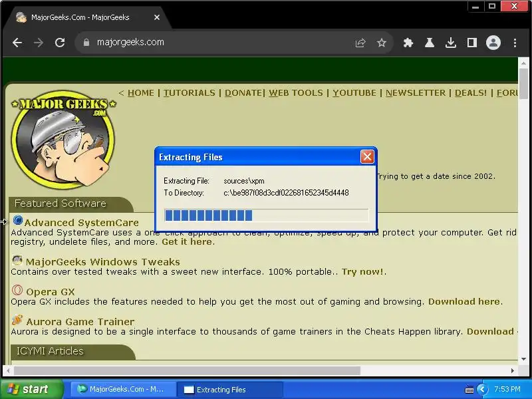Open the MajorGeeks Windows Tweaks link

click(103, 262)
